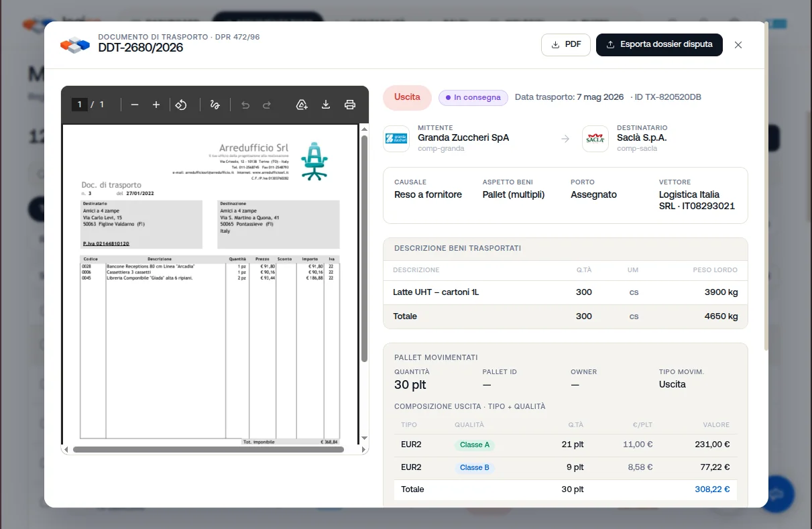Download PDF from the viewer toolbar
Image resolution: width=812 pixels, height=529 pixels.
[x=326, y=105]
